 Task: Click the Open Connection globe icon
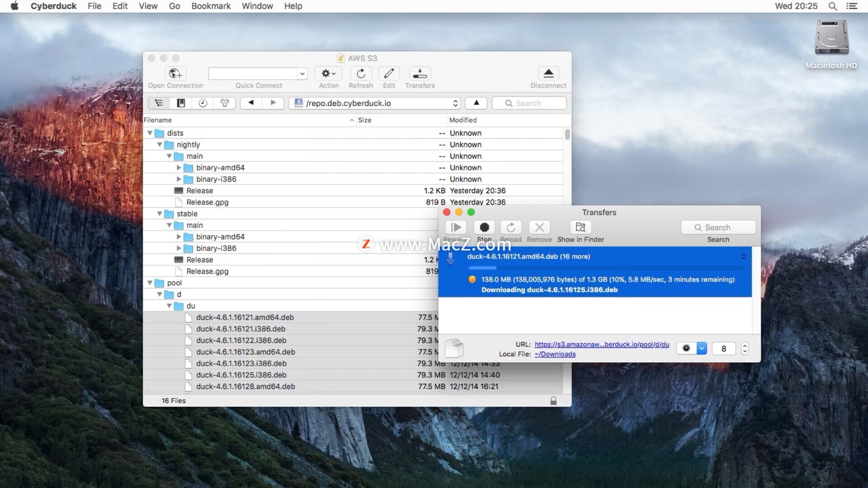point(175,73)
